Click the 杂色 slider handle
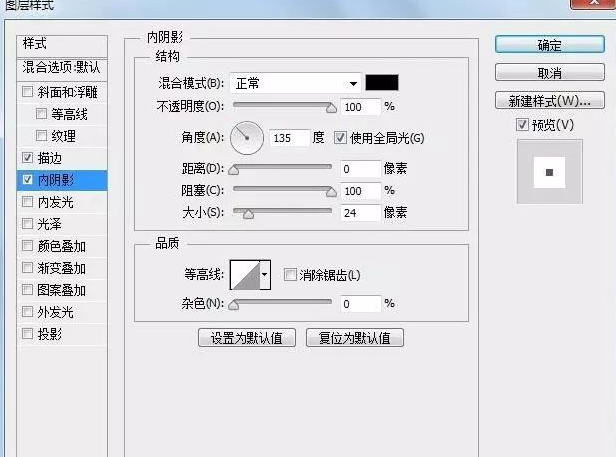The width and height of the screenshot is (616, 457). point(234,305)
